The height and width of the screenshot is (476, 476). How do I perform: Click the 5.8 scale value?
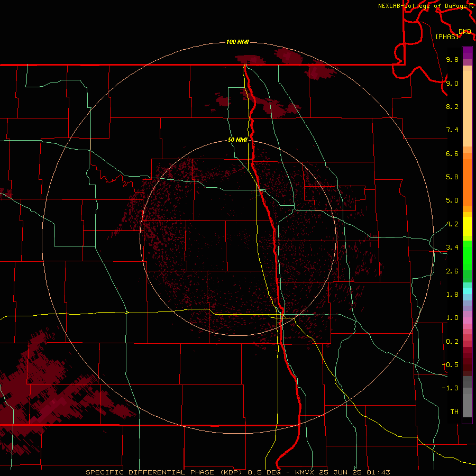(x=452, y=177)
